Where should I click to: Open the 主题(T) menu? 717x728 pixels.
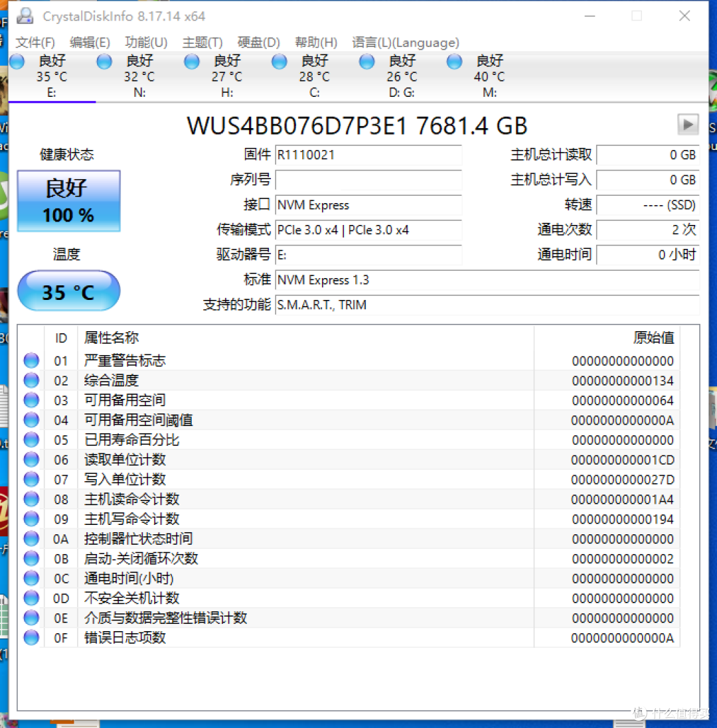coord(201,42)
